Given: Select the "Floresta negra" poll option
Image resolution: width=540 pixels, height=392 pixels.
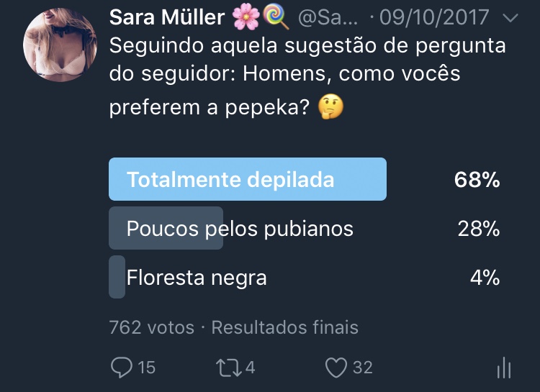Looking at the screenshot, I should (x=197, y=277).
